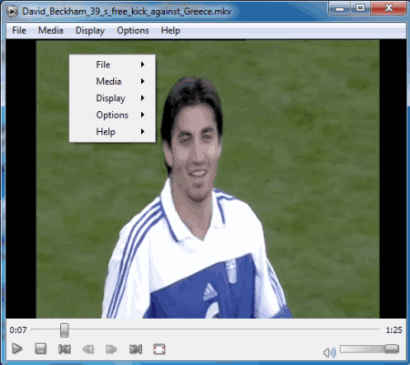Open Options in the menu bar
This screenshot has height=365, width=410.
133,31
